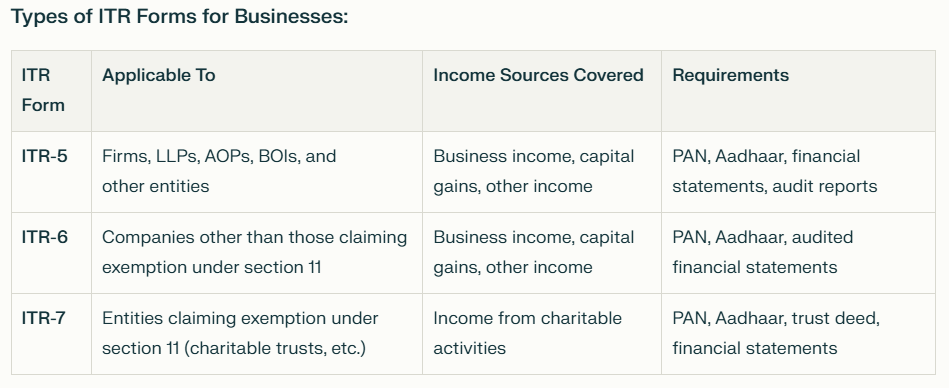Click the text 'exemption under section 11' in ITR-6 row
Screen dimensions: 949x388
(211, 268)
